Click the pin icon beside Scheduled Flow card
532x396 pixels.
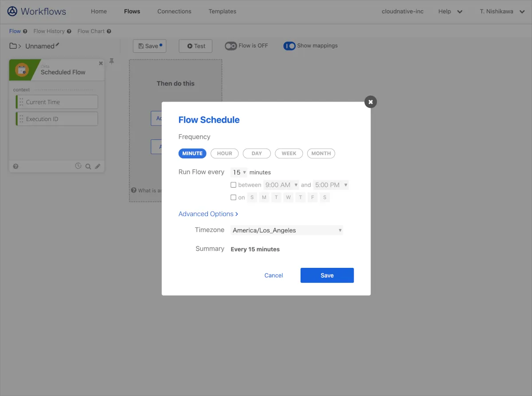click(112, 62)
